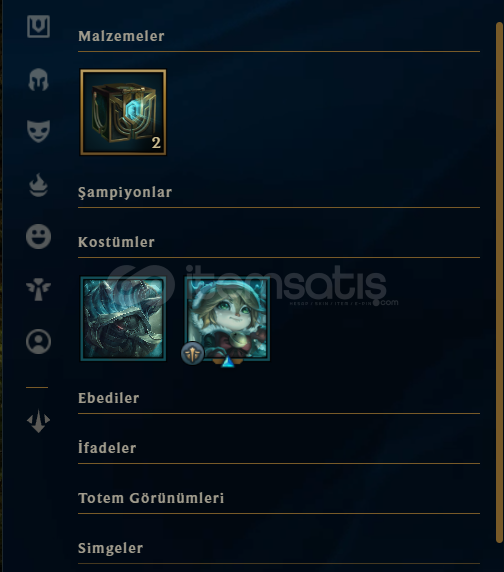
Task: Open the champions helmet sidebar icon
Action: click(38, 80)
